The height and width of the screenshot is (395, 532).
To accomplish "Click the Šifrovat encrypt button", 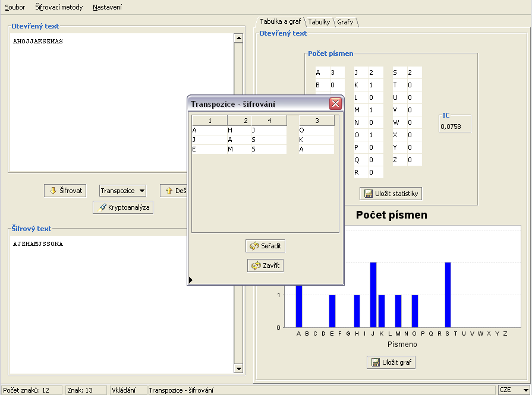I will click(x=65, y=191).
